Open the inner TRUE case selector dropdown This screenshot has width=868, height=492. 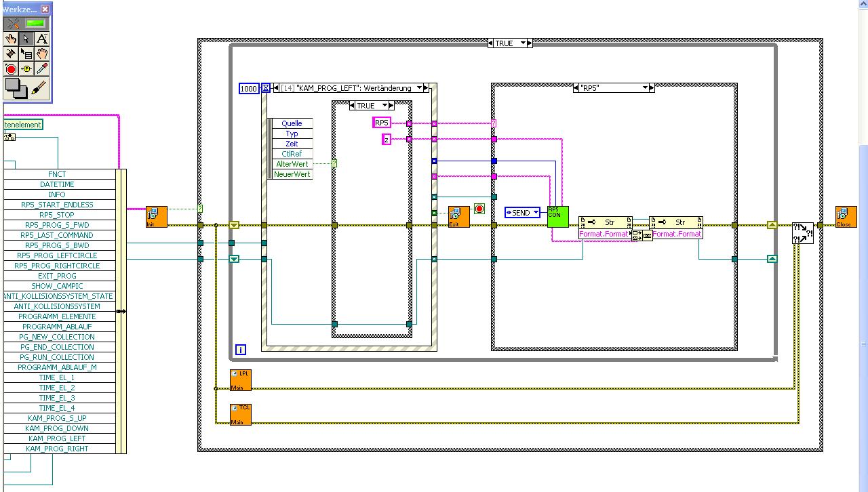[384, 106]
